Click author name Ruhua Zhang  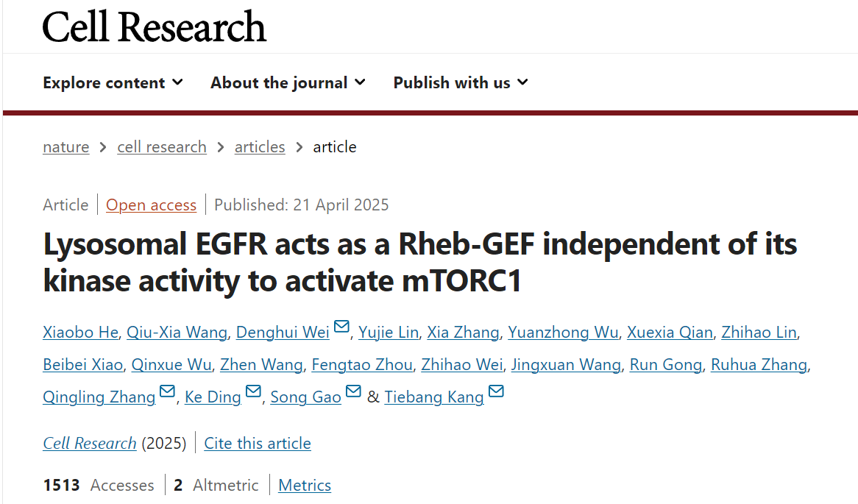pos(759,365)
